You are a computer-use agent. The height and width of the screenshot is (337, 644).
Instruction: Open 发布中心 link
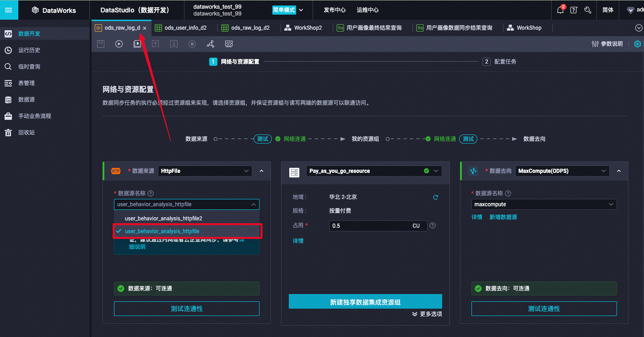335,10
